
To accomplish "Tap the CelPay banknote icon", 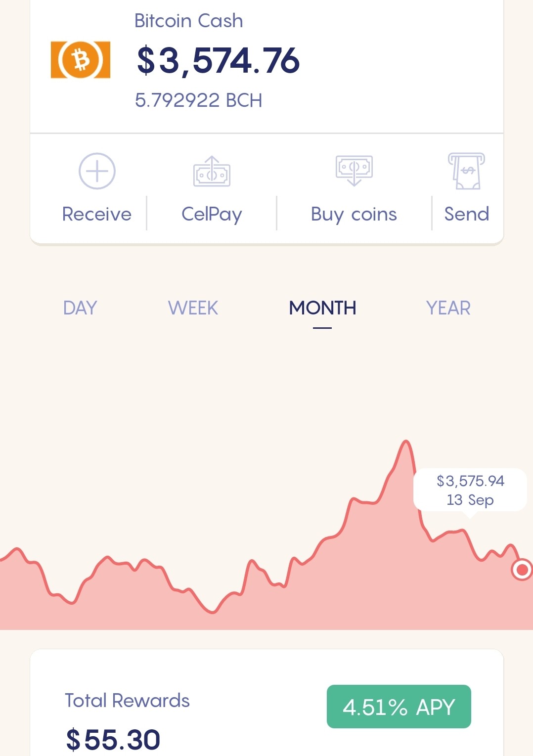I will (x=212, y=172).
